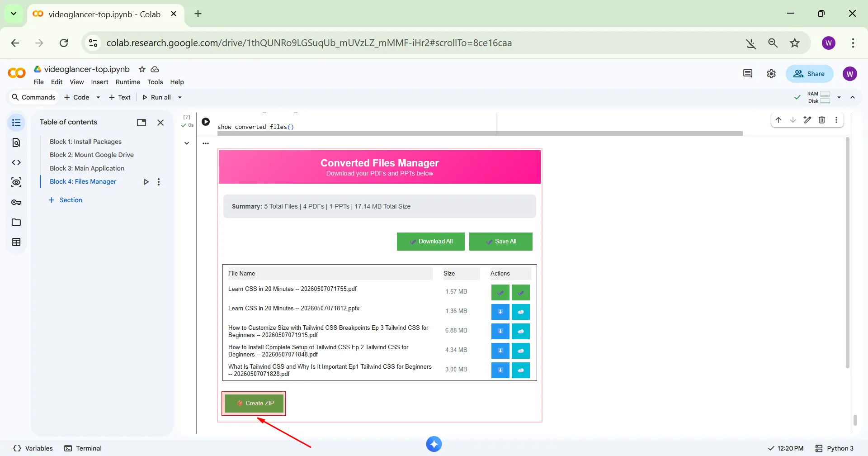Save Learn CSS pptx to Drive
868x456 pixels.
point(521,312)
